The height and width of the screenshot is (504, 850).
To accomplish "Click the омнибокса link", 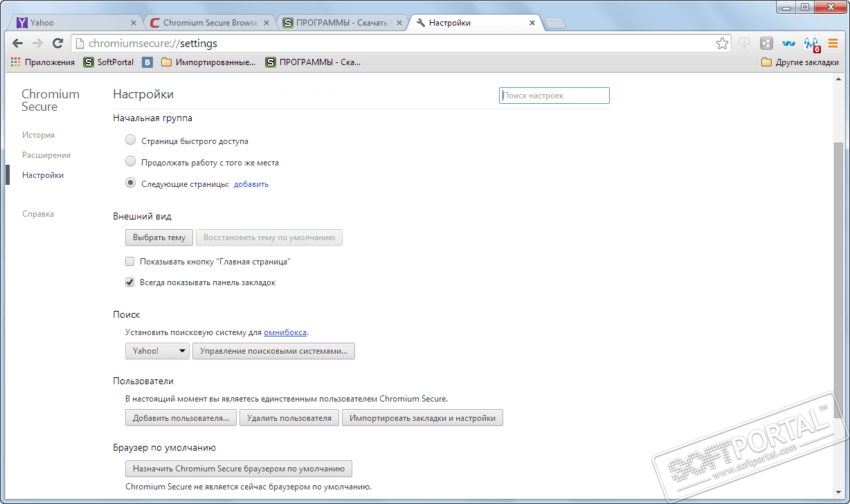I will tap(285, 332).
